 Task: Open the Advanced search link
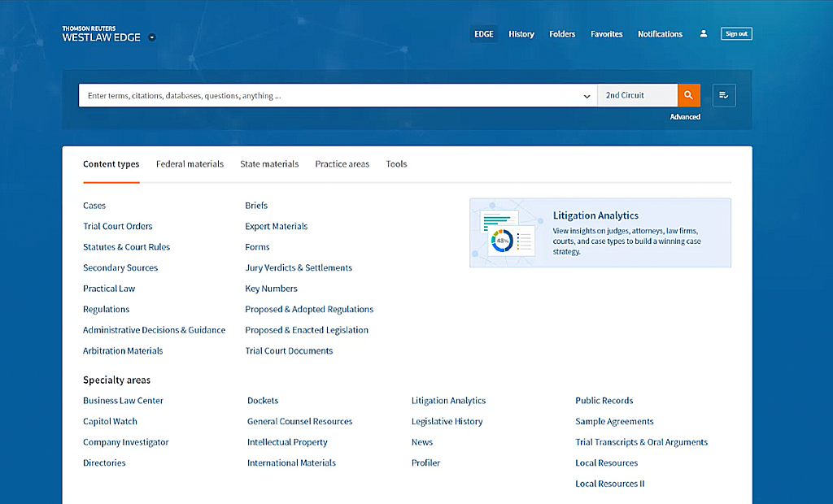[x=685, y=117]
